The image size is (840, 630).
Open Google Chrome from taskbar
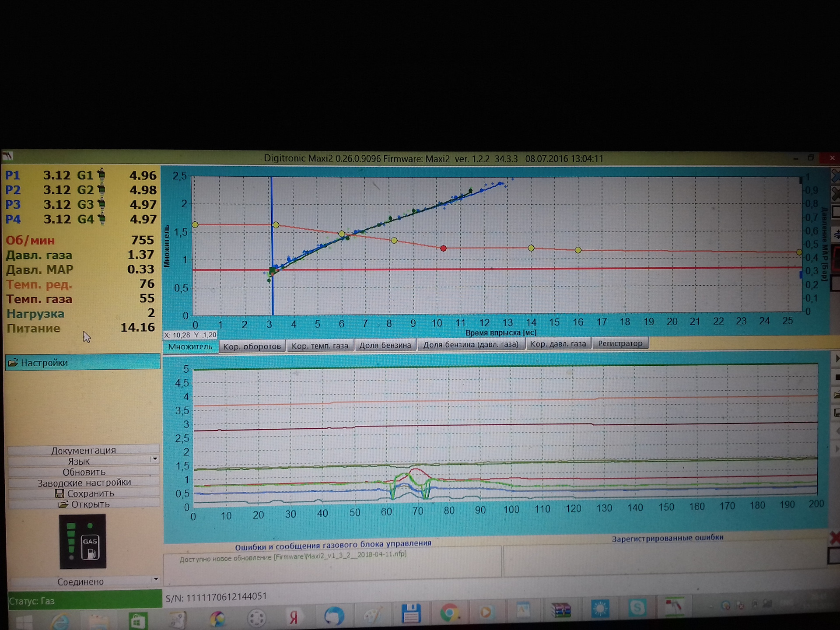(x=449, y=612)
